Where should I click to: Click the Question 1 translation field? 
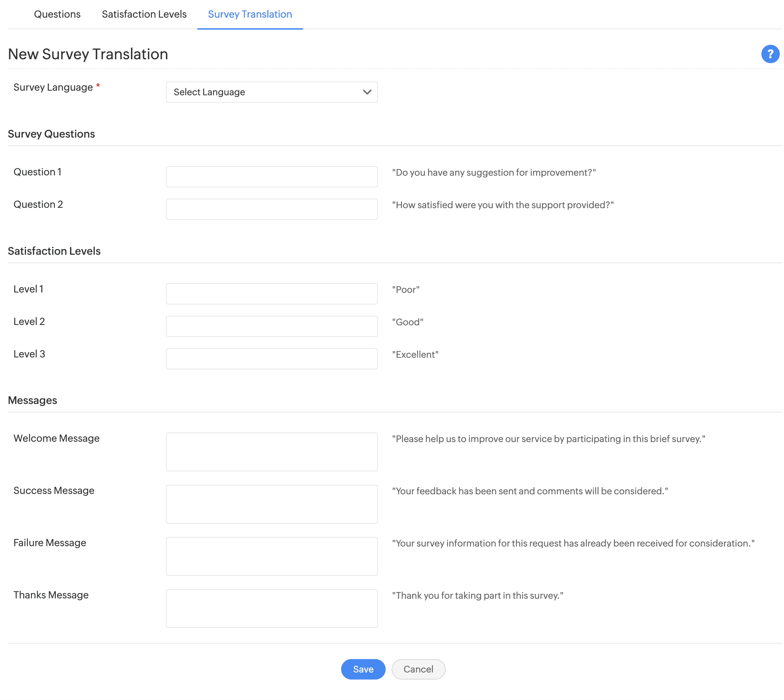[272, 176]
